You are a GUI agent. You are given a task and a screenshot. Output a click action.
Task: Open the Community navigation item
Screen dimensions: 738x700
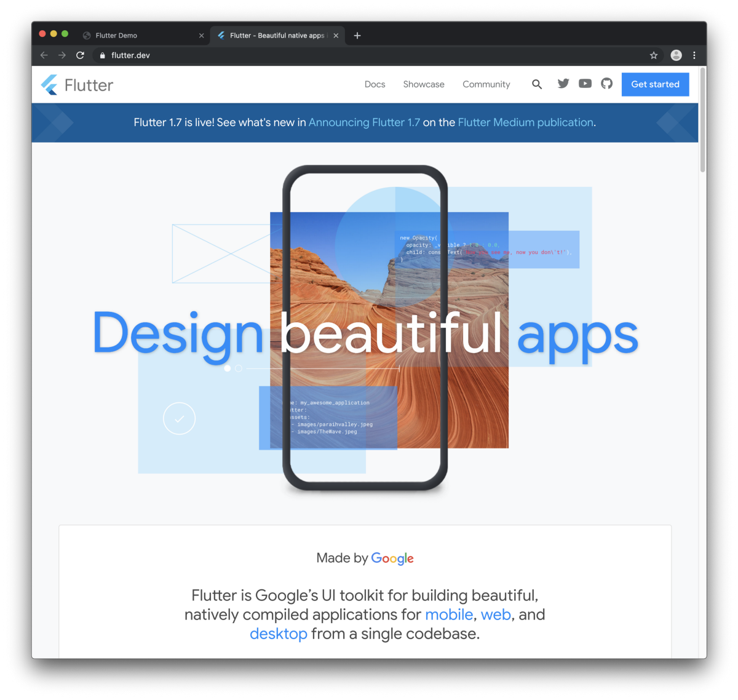click(486, 84)
